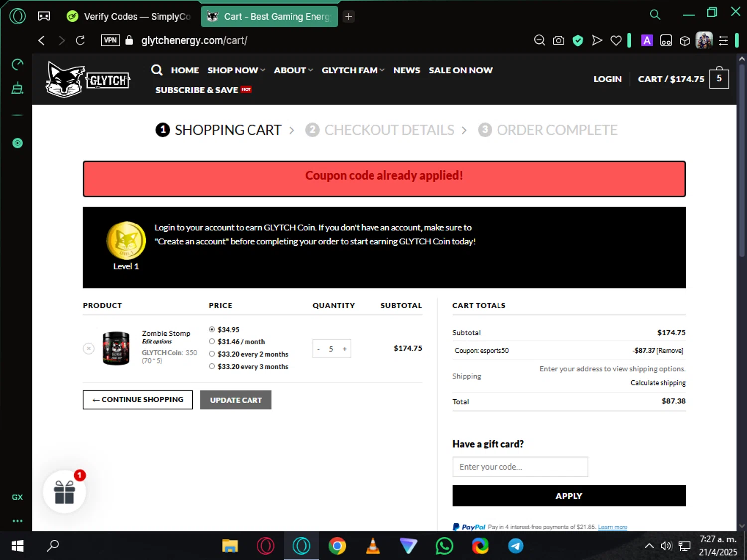Toggle the VPN badge in address bar
Image resolution: width=747 pixels, height=560 pixels.
(110, 40)
